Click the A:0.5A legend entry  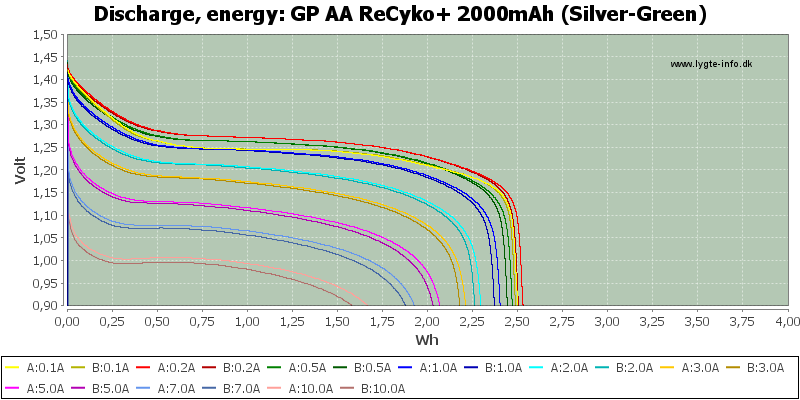(296, 367)
